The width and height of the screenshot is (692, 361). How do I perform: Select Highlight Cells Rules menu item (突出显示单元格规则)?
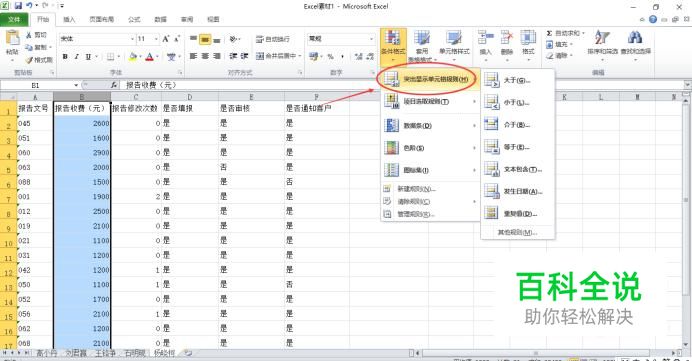click(x=430, y=80)
